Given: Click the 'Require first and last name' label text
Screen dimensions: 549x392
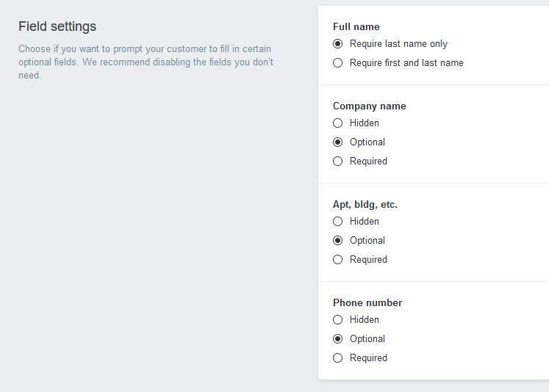Looking at the screenshot, I should (x=406, y=63).
